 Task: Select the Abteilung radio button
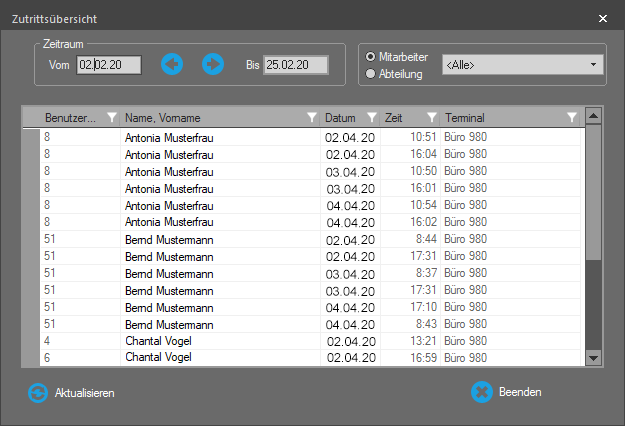(372, 73)
